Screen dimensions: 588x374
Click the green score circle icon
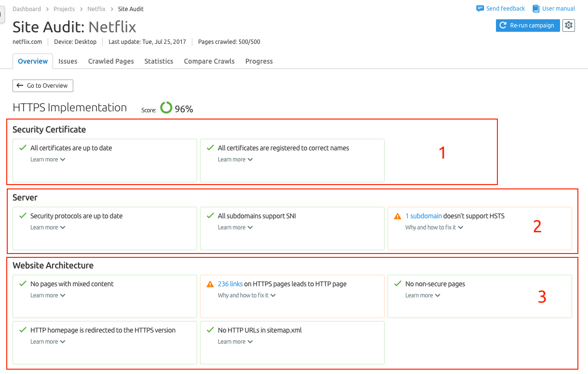coord(166,107)
